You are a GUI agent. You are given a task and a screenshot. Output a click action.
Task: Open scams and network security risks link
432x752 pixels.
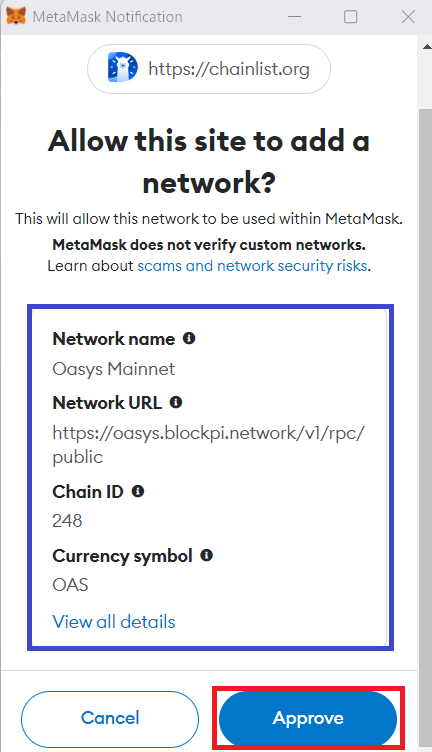point(253,266)
